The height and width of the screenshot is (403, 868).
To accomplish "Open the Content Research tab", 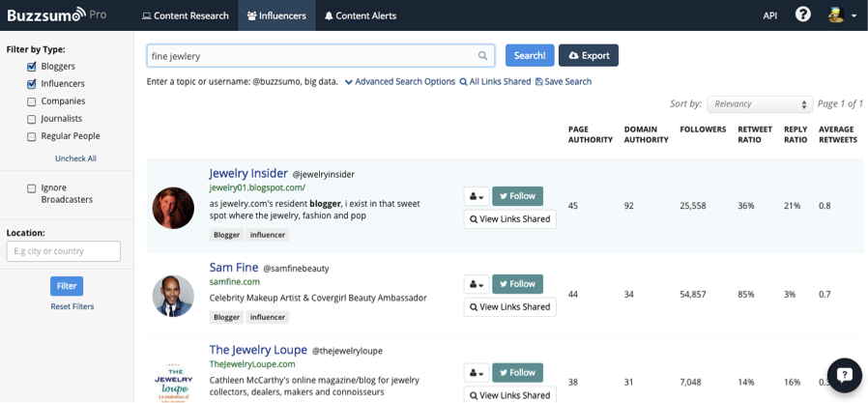I will (x=186, y=15).
